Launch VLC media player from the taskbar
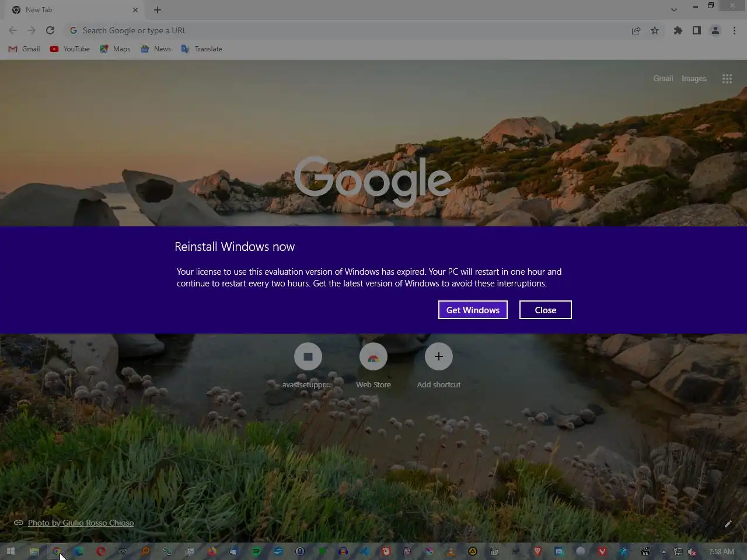747x560 pixels. point(451,551)
